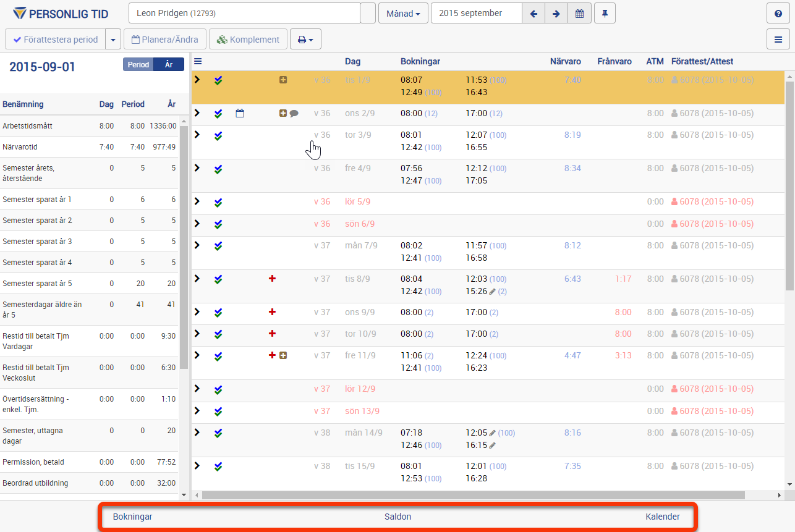795x532 pixels.
Task: Open the help question mark icon
Action: point(778,13)
